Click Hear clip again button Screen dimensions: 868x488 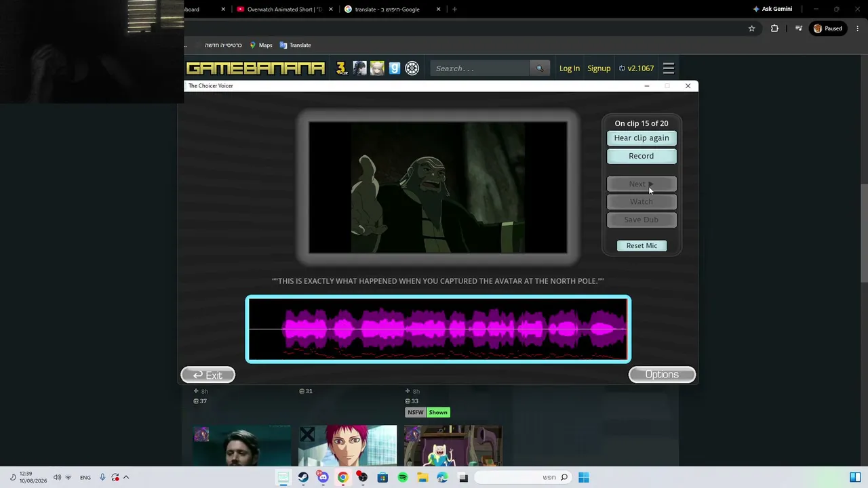point(642,138)
